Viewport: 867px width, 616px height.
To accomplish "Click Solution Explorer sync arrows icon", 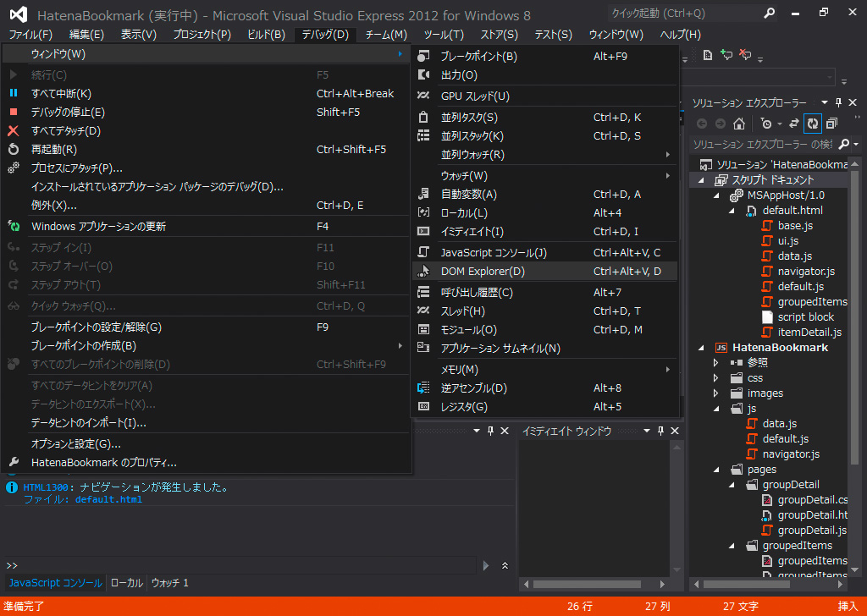I will pyautogui.click(x=794, y=124).
